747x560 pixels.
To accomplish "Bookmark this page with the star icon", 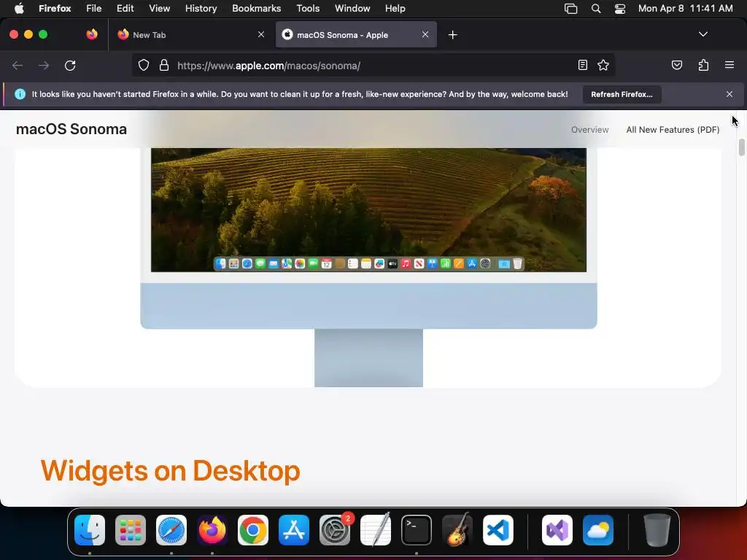I will click(603, 65).
